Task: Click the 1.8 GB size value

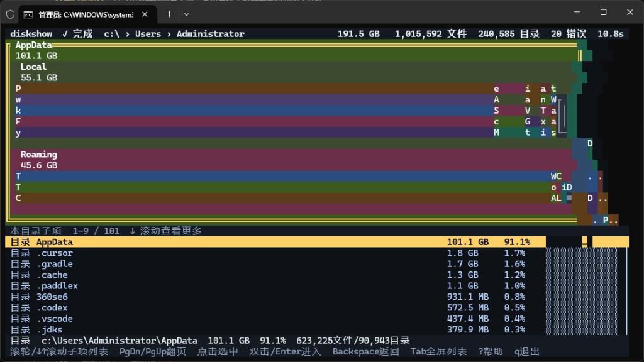Action: pyautogui.click(x=462, y=253)
